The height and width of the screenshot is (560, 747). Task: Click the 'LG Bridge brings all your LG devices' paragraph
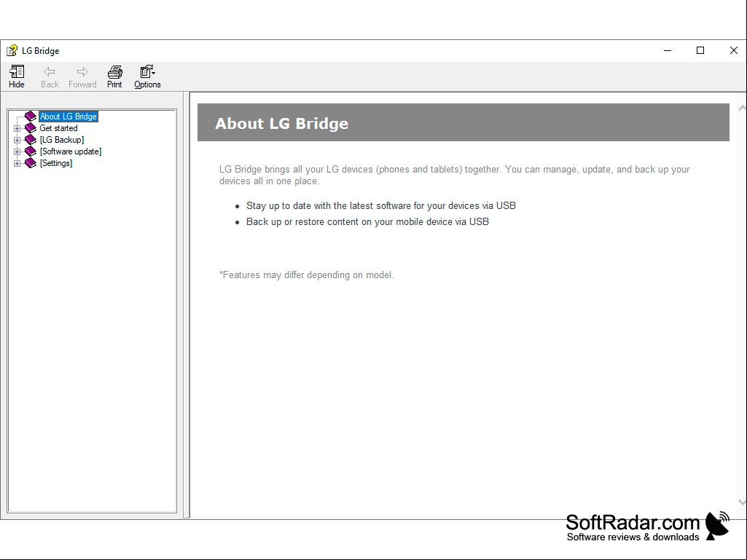point(454,176)
